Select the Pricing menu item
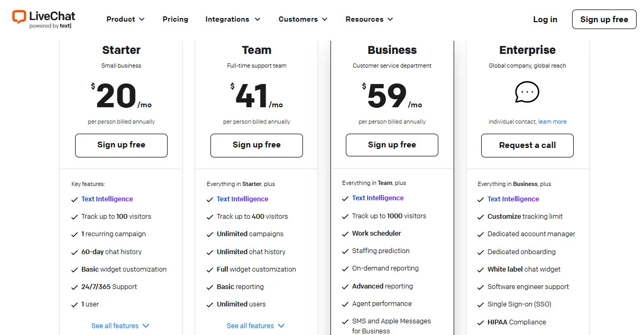The height and width of the screenshot is (335, 644). (175, 19)
